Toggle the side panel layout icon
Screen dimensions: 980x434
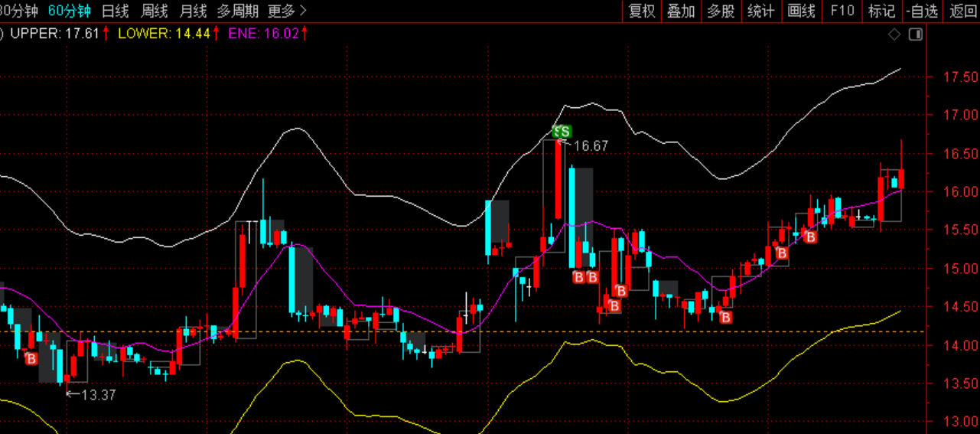[915, 34]
